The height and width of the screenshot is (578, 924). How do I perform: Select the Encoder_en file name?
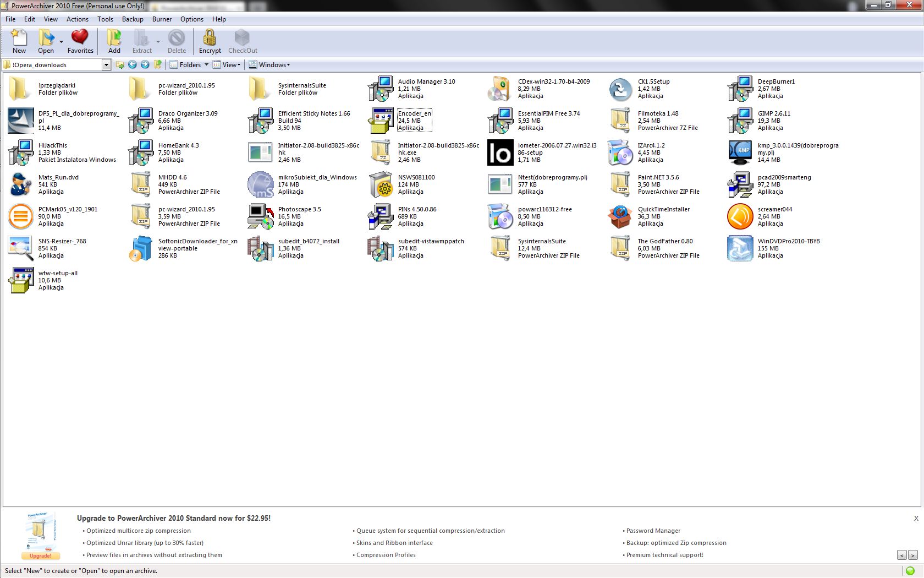coord(415,113)
